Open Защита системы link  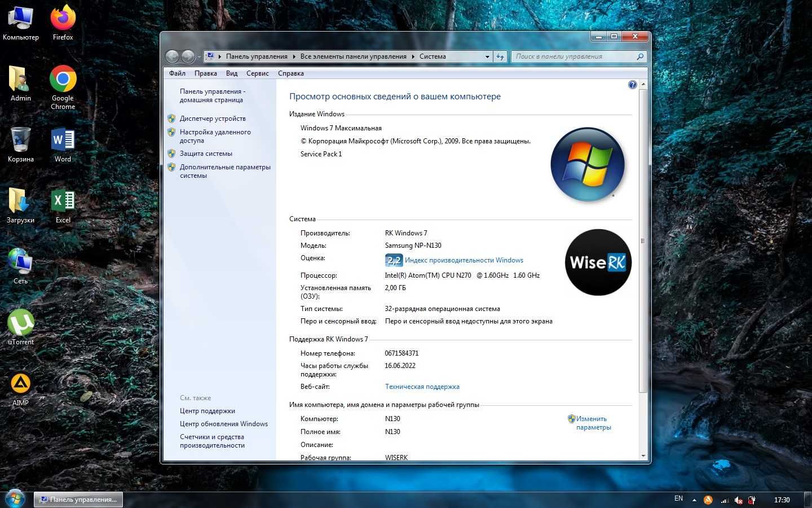pyautogui.click(x=206, y=154)
